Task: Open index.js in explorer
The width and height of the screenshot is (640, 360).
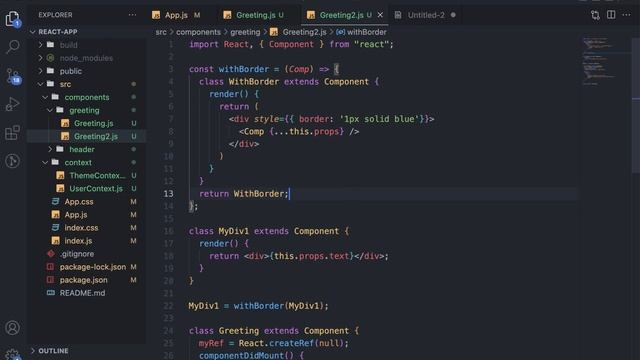Action: 78,241
